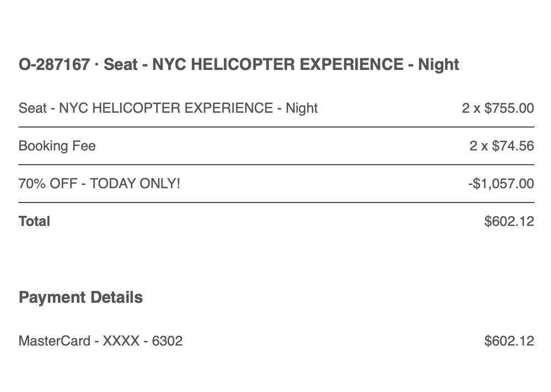Select the Payment Details heading
The width and height of the screenshot is (551, 392).
click(80, 298)
